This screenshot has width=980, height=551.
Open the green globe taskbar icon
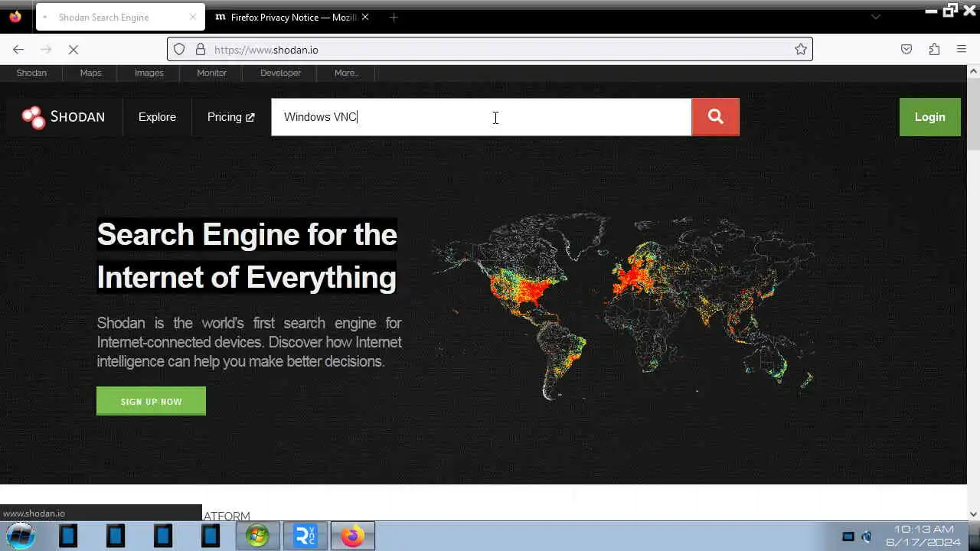tap(258, 536)
